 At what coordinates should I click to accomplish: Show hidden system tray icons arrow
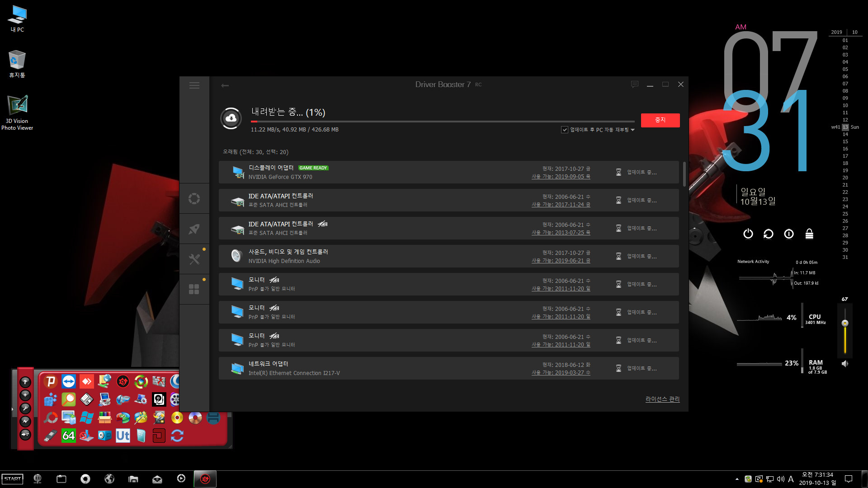[x=737, y=479]
